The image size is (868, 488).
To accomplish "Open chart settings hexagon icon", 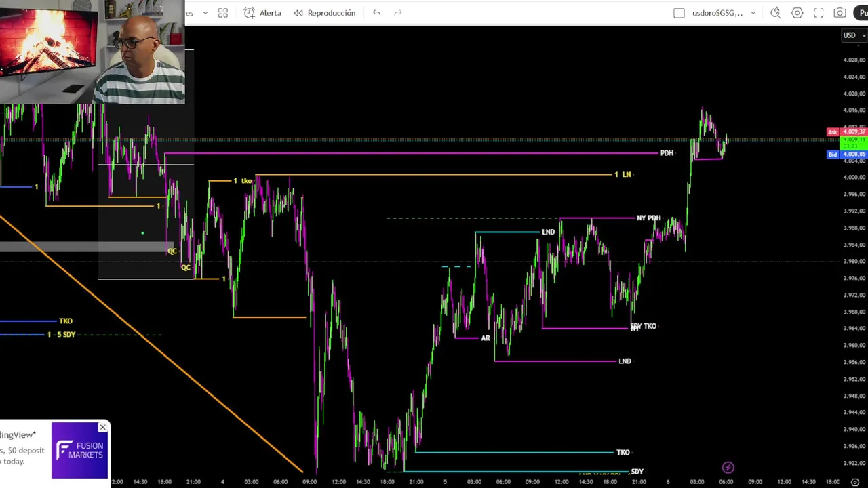I will 797,13.
